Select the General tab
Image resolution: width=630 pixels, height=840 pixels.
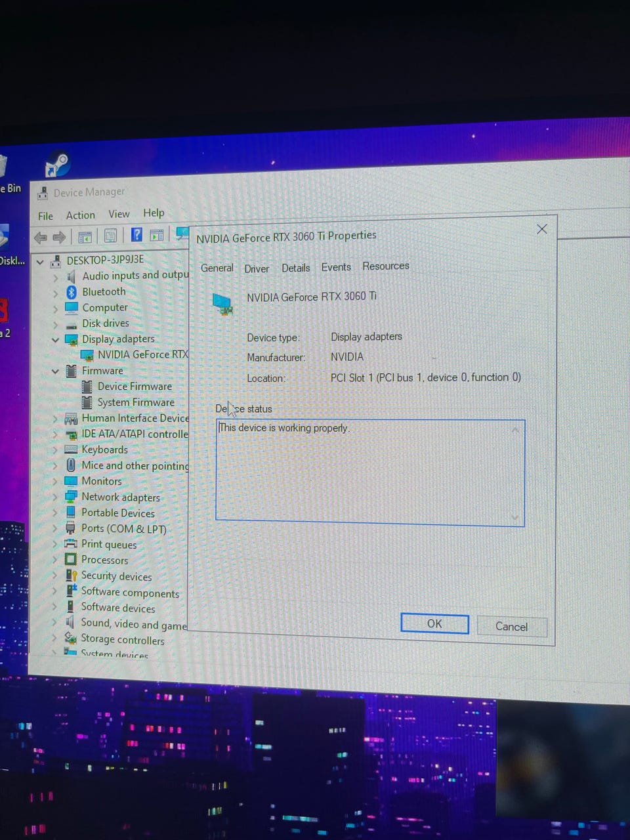pos(217,268)
